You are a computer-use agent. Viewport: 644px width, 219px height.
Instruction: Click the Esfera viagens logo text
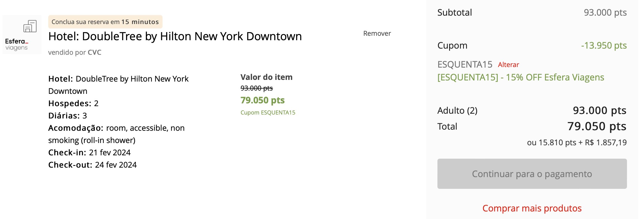coord(16,44)
